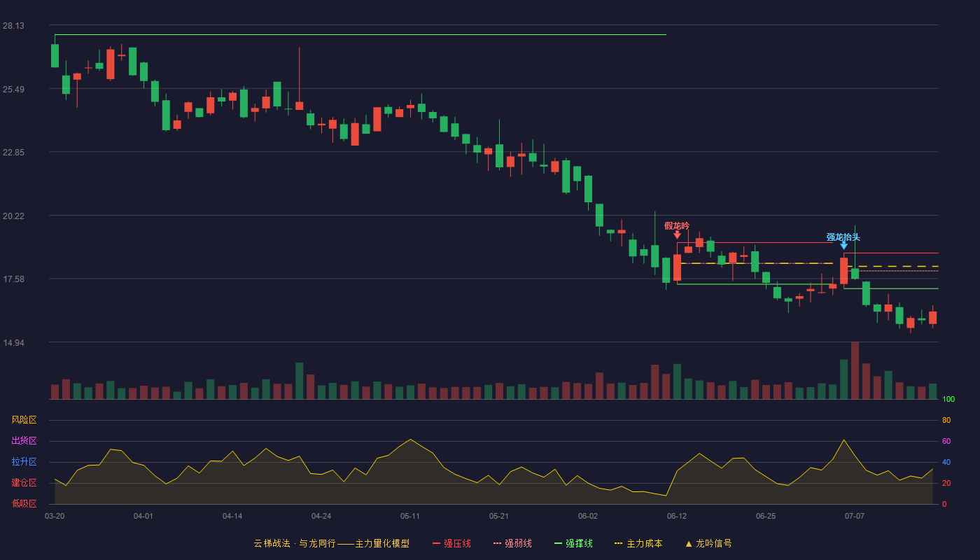980x560 pixels.
Task: Toggle the 强弱线 legend entry
Action: [x=512, y=543]
